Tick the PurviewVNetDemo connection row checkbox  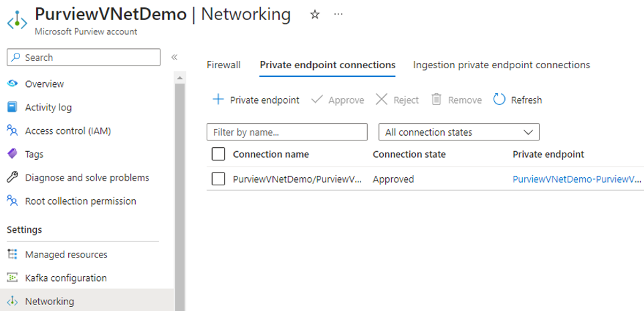pos(218,179)
